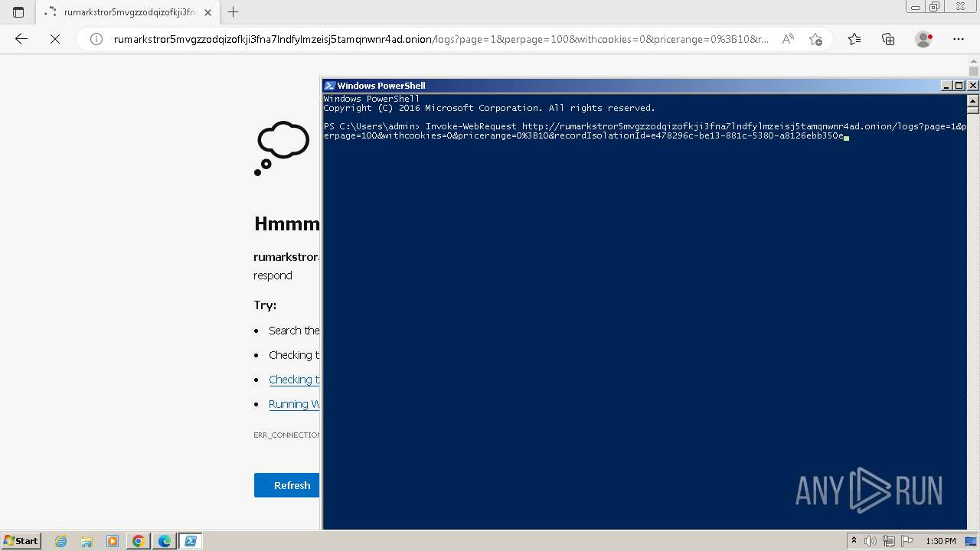Click 'Hmmm' heading text on error page
The width and height of the screenshot is (980, 551).
[287, 223]
